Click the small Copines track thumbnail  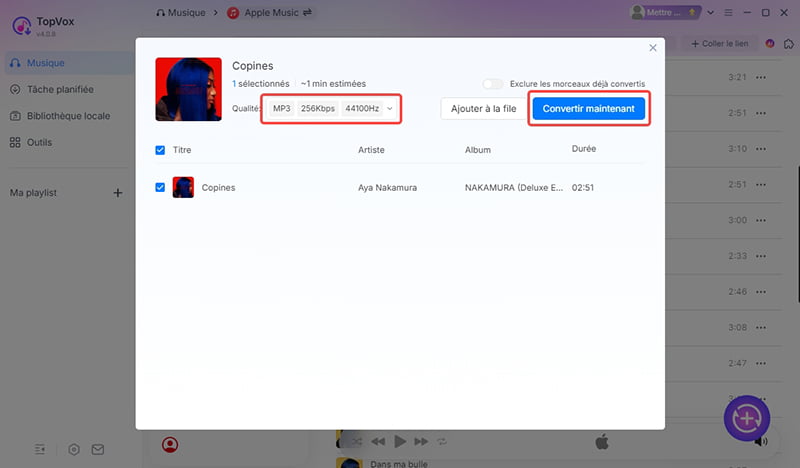(183, 187)
